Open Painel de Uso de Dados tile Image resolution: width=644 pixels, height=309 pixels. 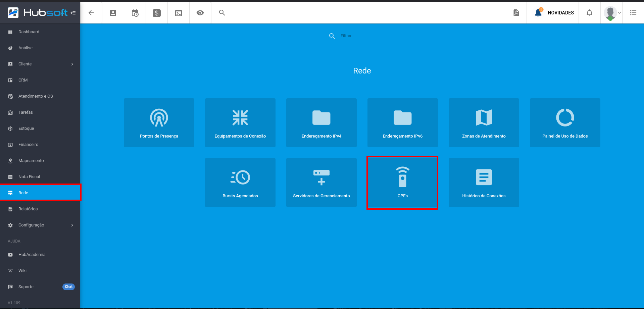click(565, 123)
